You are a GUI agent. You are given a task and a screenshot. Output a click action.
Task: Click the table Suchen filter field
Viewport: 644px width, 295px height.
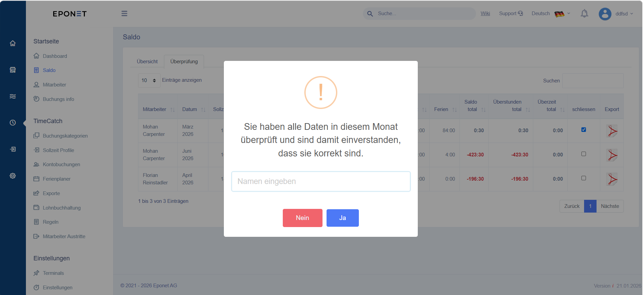click(593, 81)
